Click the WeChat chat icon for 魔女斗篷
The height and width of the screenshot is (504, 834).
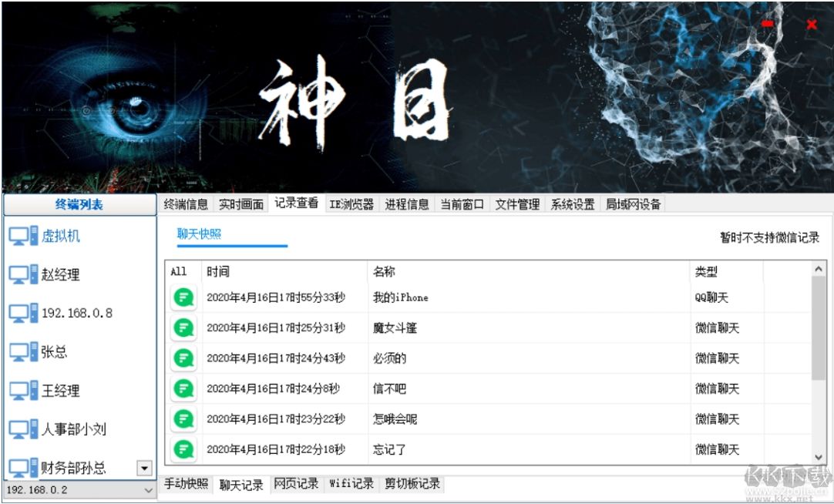click(x=183, y=328)
